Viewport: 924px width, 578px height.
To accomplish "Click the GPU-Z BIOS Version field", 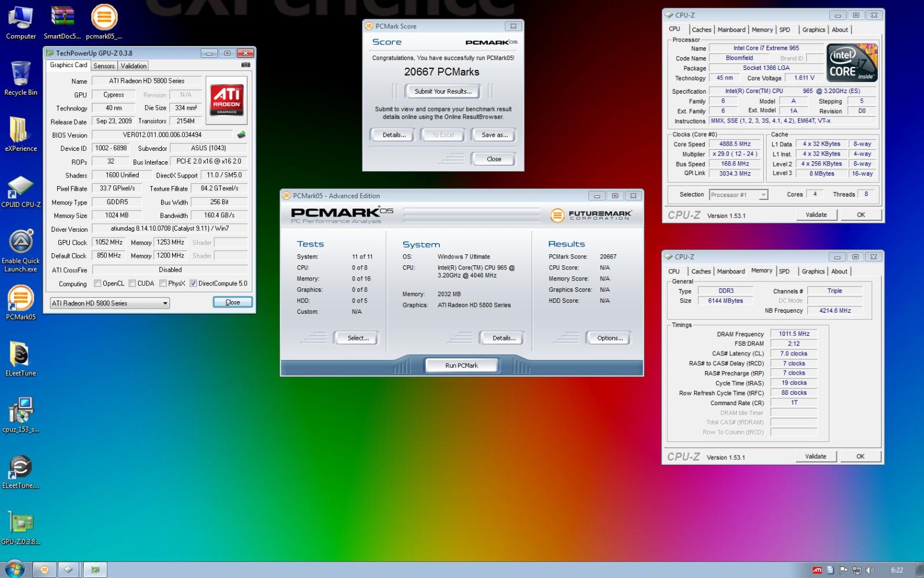I will [x=162, y=135].
